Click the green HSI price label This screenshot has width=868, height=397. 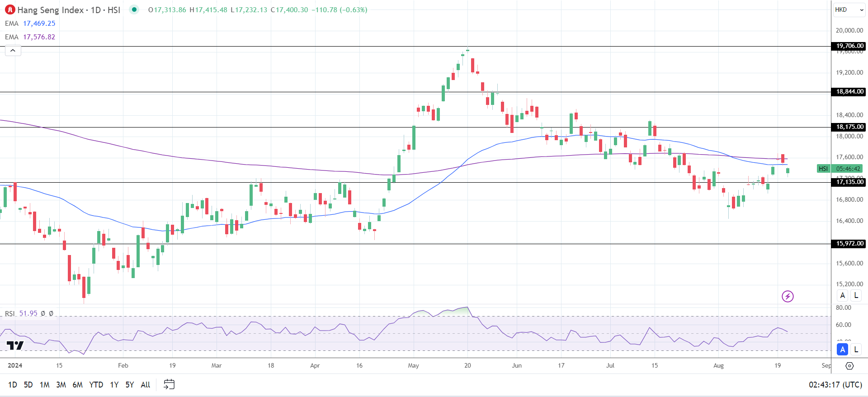click(823, 169)
